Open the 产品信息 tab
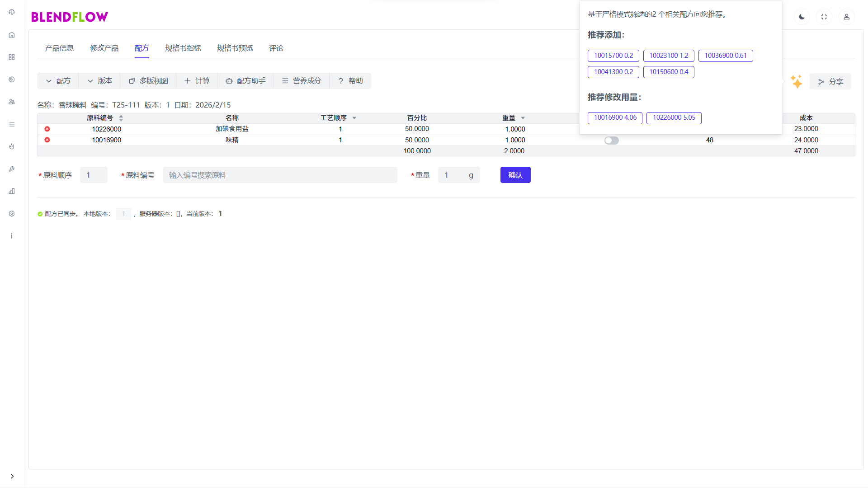 click(59, 48)
